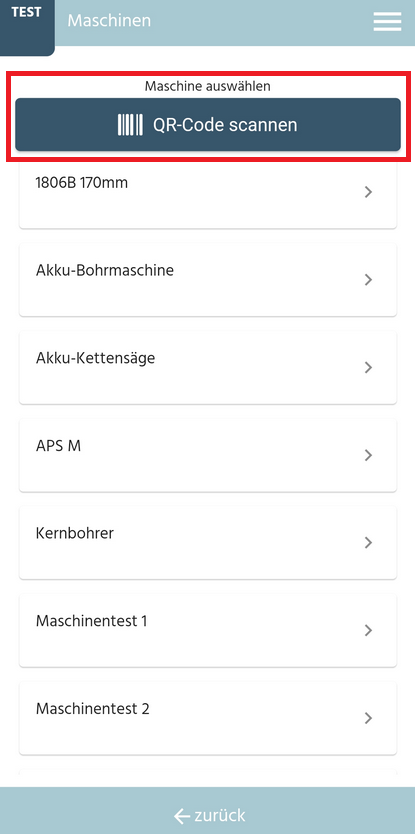
Task: Choose Kernbohrer from the list
Action: [208, 543]
